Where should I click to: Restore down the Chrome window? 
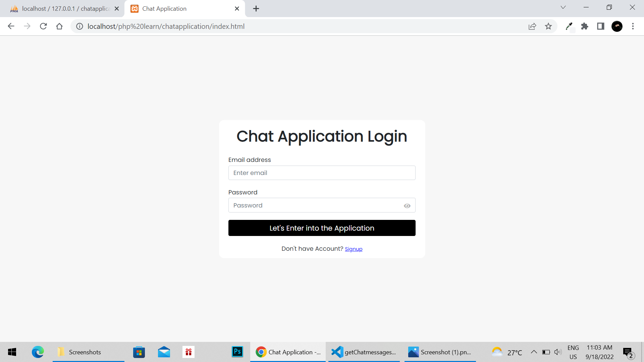pos(609,7)
